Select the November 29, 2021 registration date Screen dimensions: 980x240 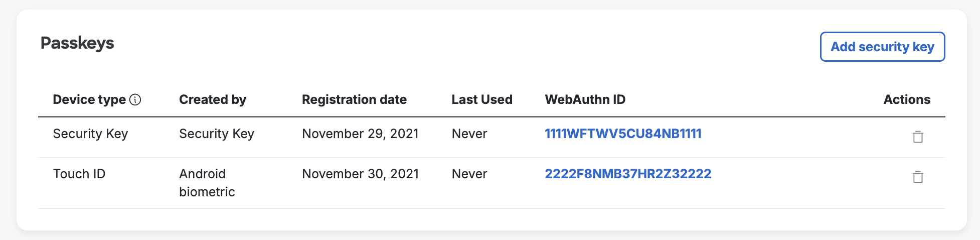click(360, 134)
